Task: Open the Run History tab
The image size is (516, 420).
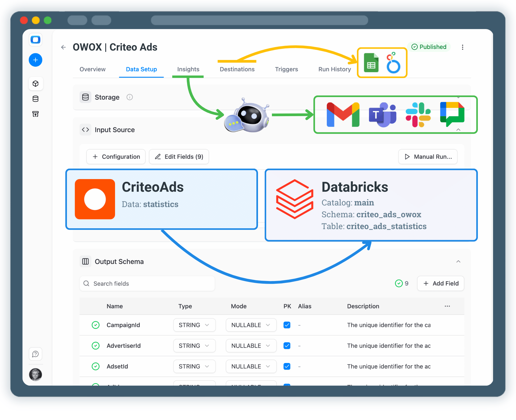Action: click(334, 69)
